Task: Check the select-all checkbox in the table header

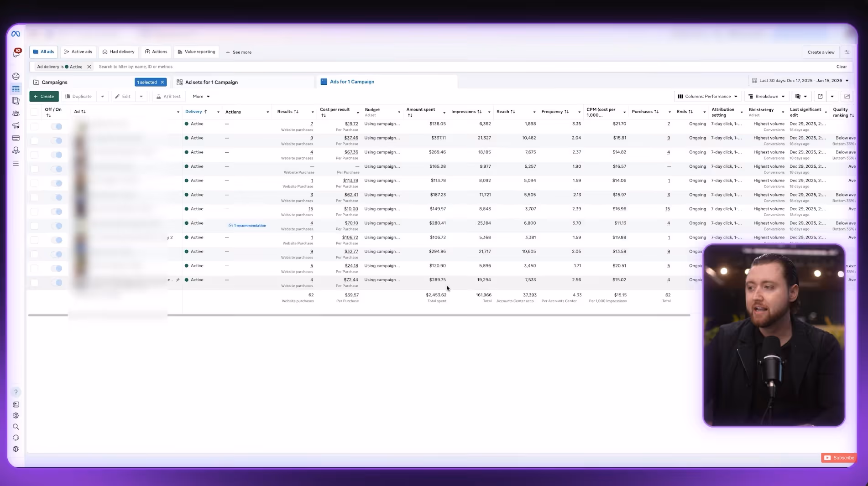Action: coord(35,112)
